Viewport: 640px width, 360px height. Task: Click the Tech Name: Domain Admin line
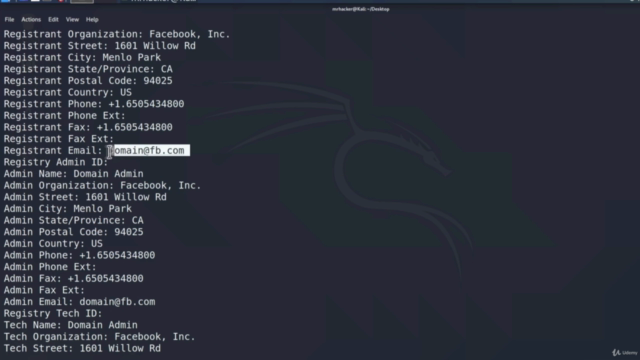[71, 325]
